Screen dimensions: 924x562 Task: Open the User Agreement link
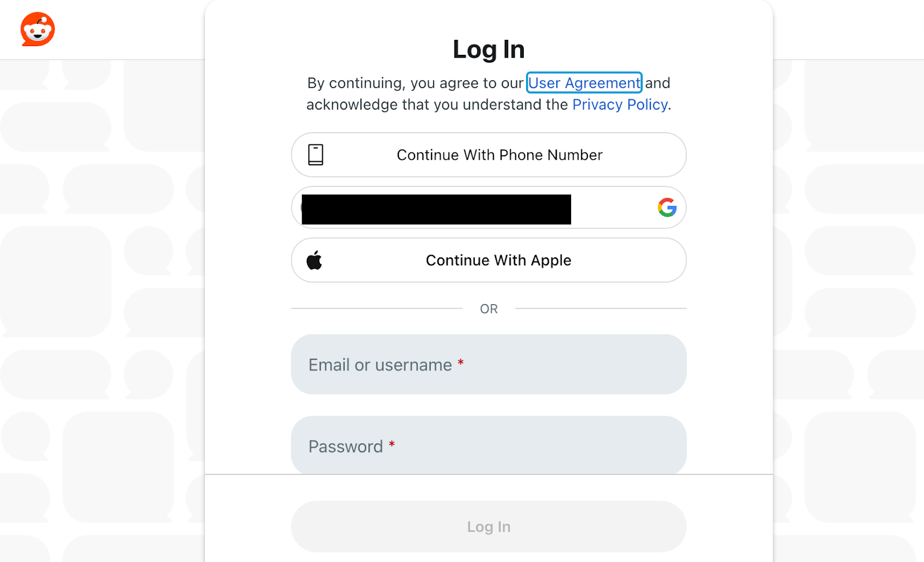coord(584,83)
